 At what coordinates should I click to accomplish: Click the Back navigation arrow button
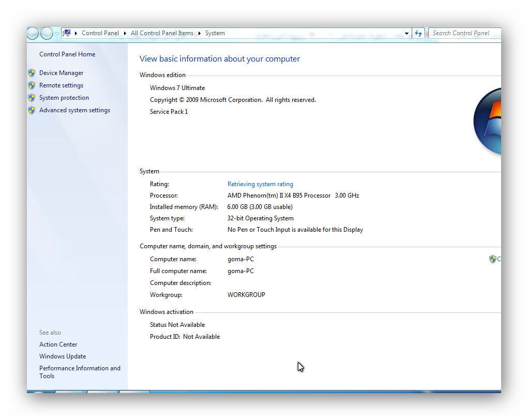click(x=33, y=33)
